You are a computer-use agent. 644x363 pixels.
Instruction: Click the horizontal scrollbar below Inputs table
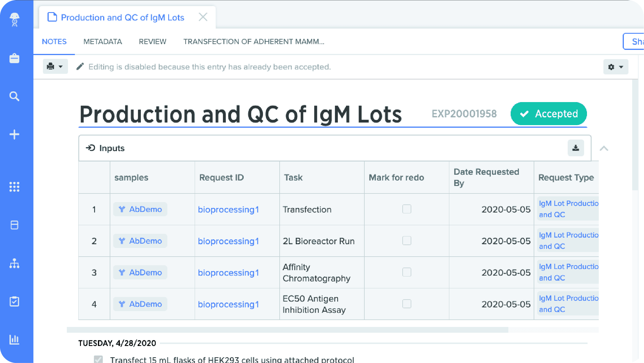[x=287, y=330]
